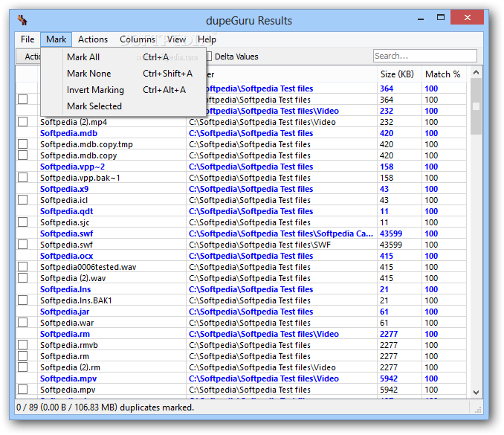504x435 pixels.
Task: Click the dupeGuru app icon in title bar
Action: (x=22, y=20)
